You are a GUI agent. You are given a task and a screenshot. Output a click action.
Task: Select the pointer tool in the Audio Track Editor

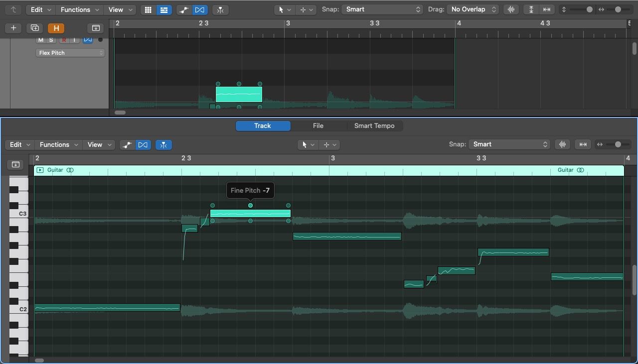pos(306,144)
